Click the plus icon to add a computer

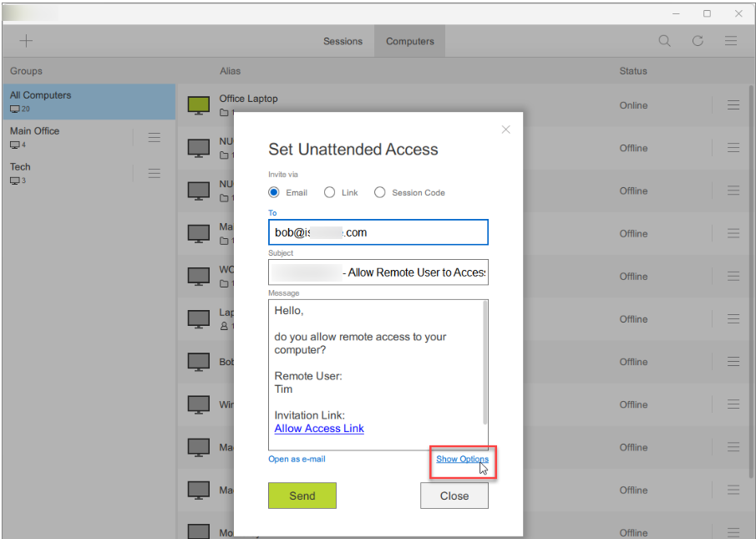[26, 40]
